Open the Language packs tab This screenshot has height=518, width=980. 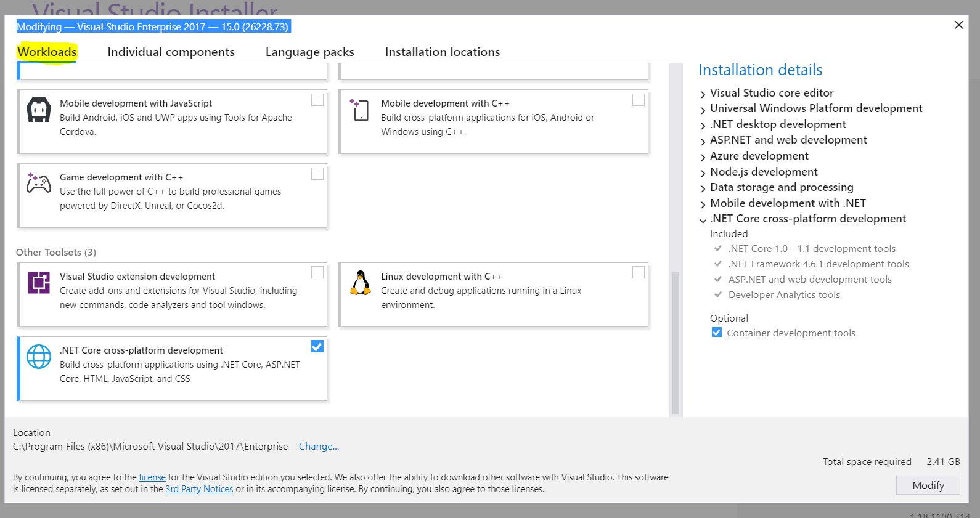309,52
